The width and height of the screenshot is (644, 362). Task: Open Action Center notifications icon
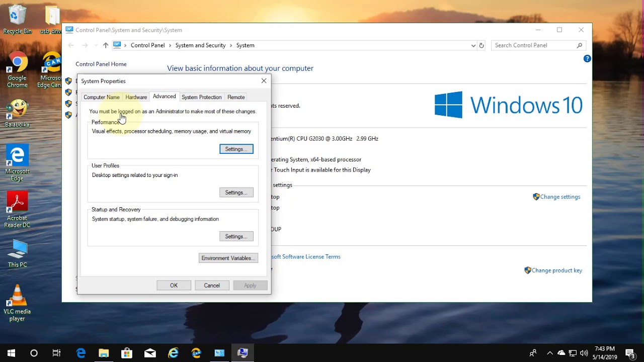coord(630,353)
